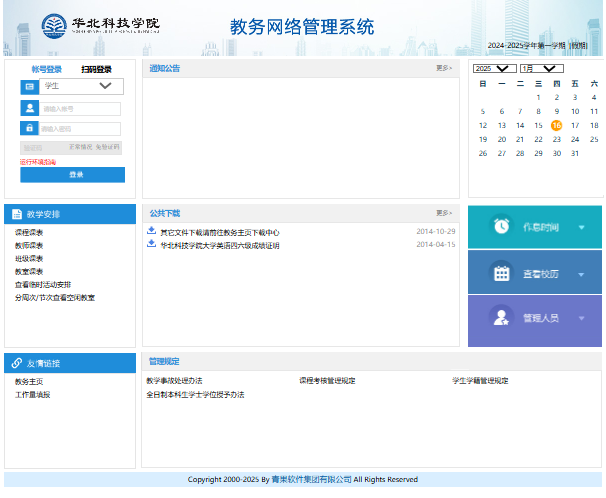Switch to the 扫码登录 tab
606x498 pixels.
click(x=96, y=69)
